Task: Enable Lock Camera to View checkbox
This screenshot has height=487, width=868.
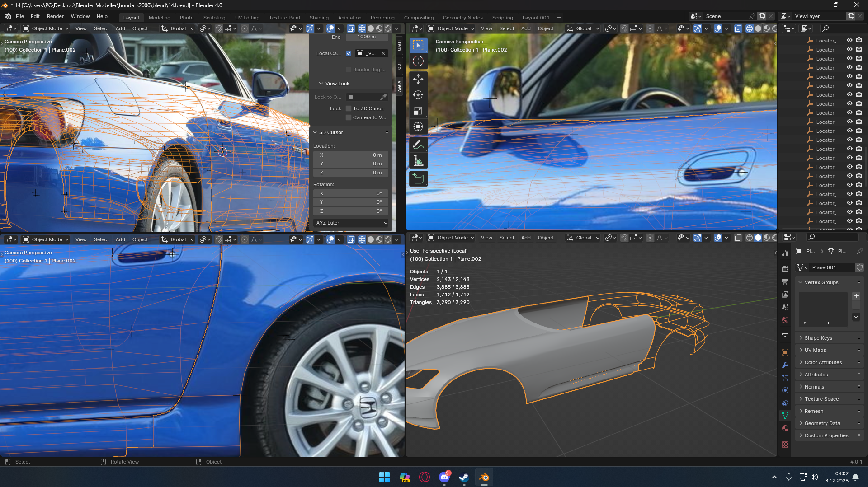Action: pyautogui.click(x=349, y=117)
